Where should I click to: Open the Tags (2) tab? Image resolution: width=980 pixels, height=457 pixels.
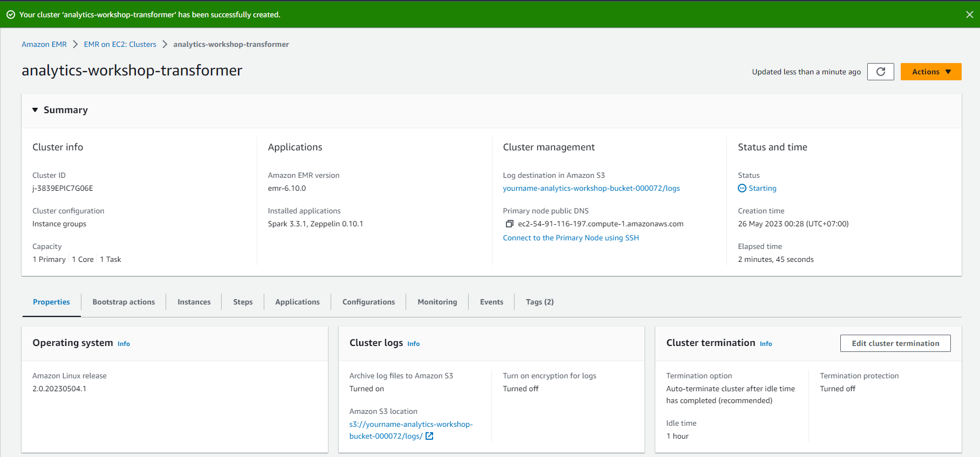(540, 302)
